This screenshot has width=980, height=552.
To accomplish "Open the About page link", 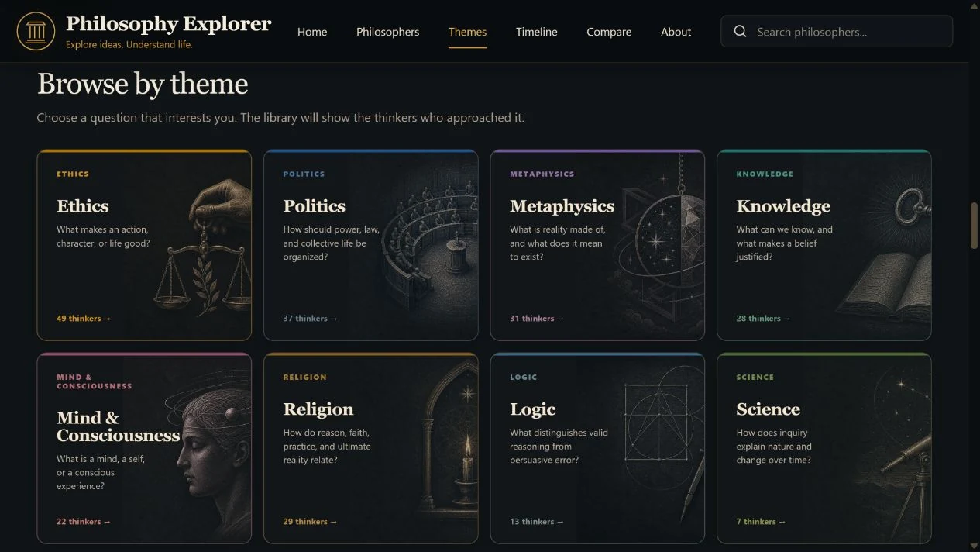I will pos(676,32).
